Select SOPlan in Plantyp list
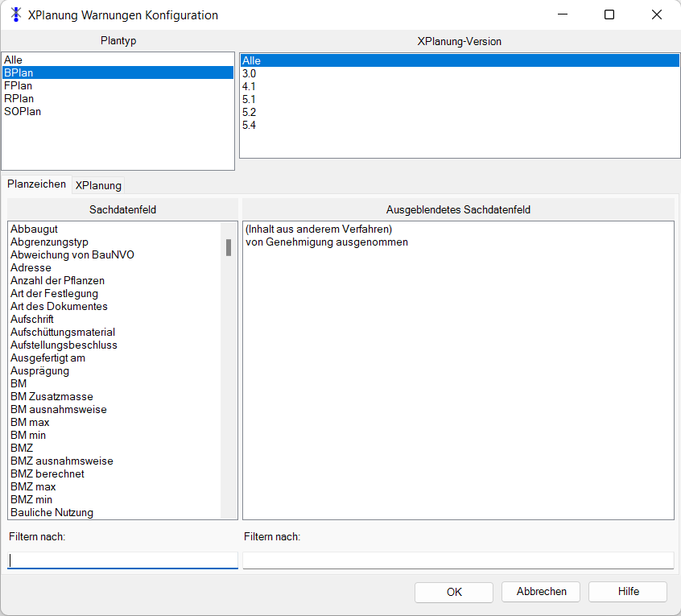Viewport: 681px width, 616px height. tap(23, 111)
